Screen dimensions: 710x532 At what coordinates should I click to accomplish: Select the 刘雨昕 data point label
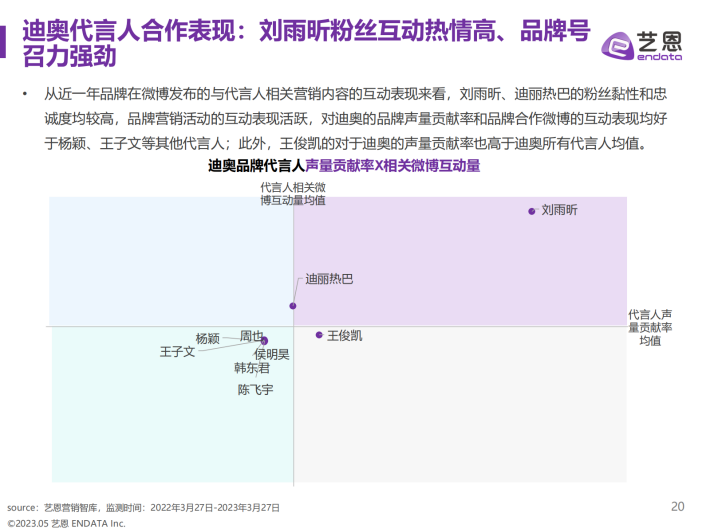click(559, 210)
